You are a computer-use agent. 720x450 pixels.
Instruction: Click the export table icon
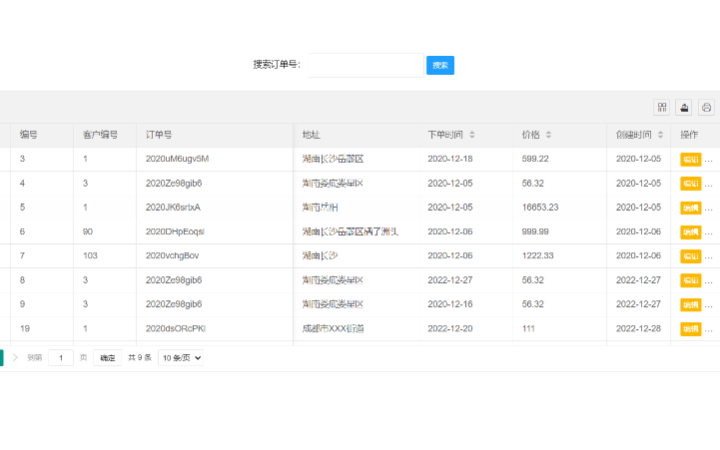(684, 108)
